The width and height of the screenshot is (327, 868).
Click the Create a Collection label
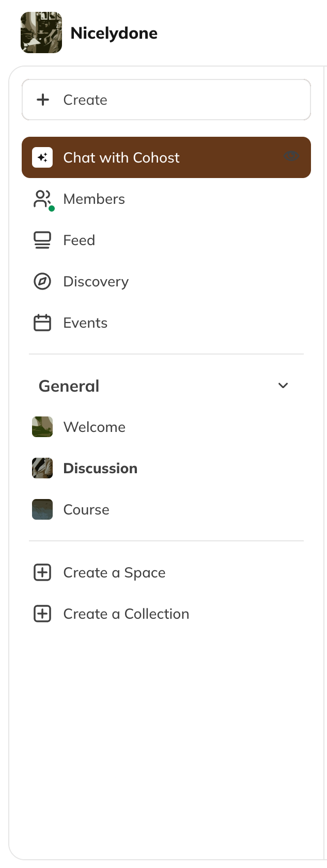(126, 614)
